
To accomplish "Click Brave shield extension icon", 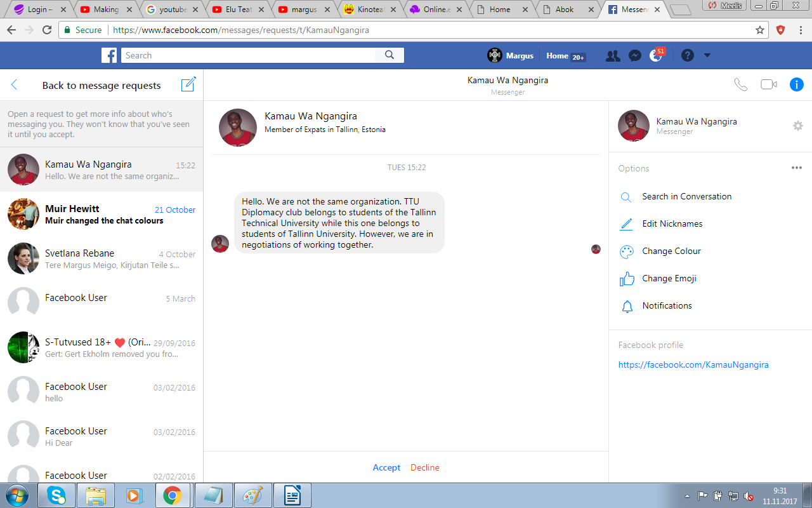I will 781,30.
